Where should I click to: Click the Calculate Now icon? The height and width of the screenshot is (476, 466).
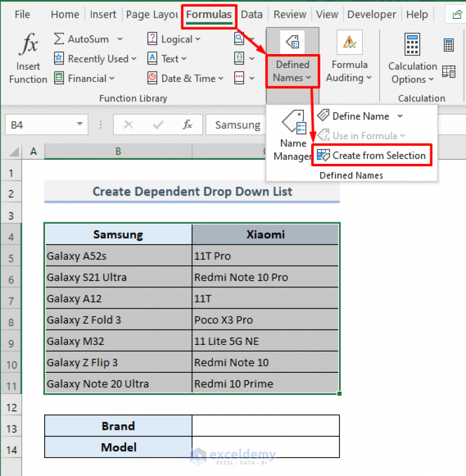point(449,45)
